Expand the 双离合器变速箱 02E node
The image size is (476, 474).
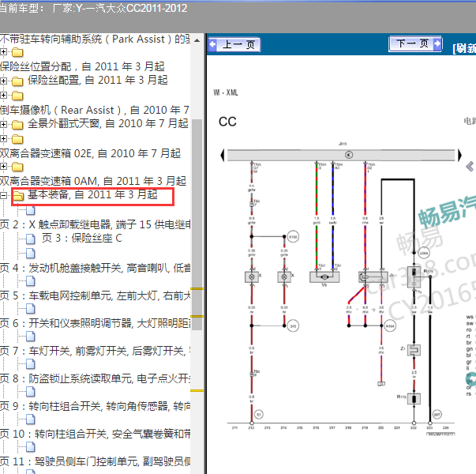coord(3,139)
